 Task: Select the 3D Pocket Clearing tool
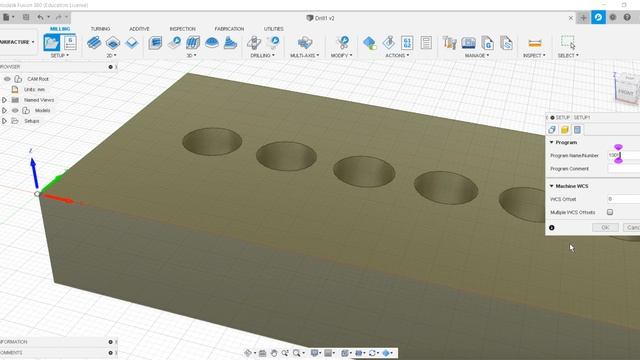click(174, 42)
